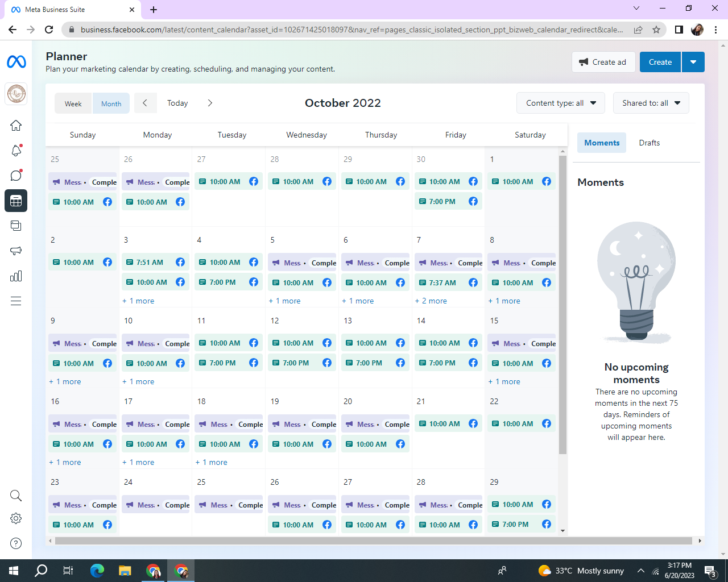Click the calendar scrollbar's down arrow
The height and width of the screenshot is (582, 728).
pyautogui.click(x=563, y=531)
